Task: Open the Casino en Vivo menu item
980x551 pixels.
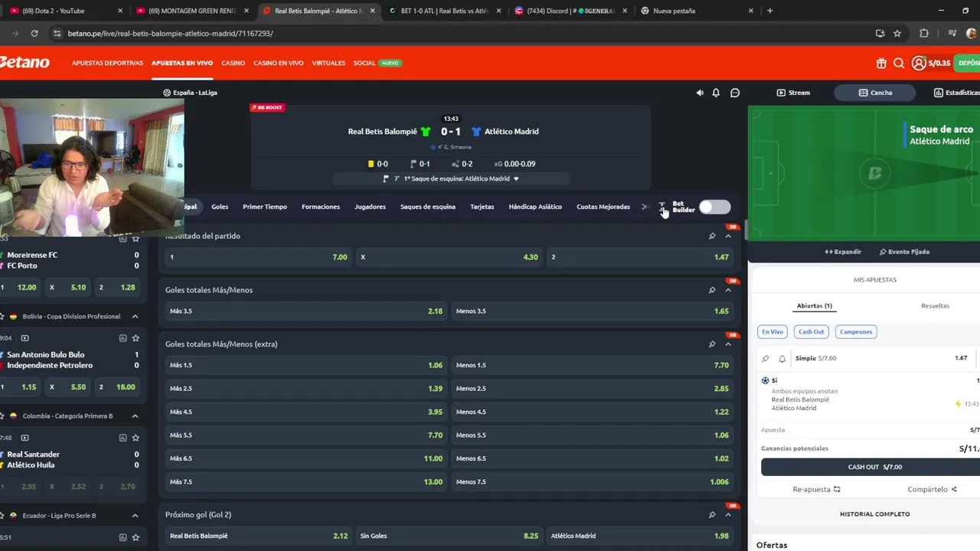Action: tap(279, 63)
